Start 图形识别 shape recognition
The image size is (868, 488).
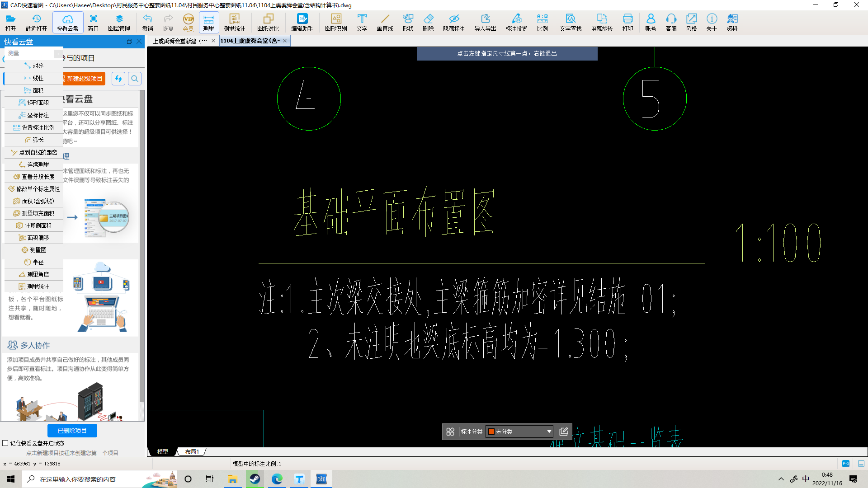(336, 22)
